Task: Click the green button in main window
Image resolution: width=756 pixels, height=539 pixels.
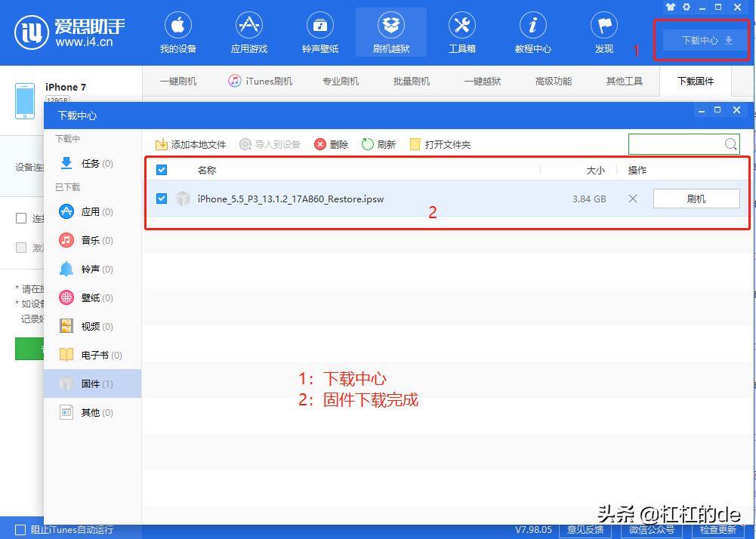Action: (29, 349)
